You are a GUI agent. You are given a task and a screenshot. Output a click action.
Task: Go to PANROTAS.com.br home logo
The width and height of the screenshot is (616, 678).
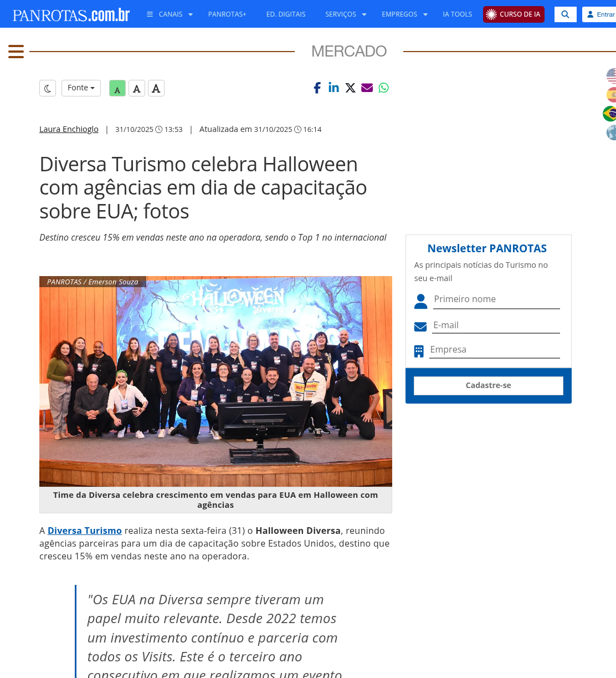[71, 15]
